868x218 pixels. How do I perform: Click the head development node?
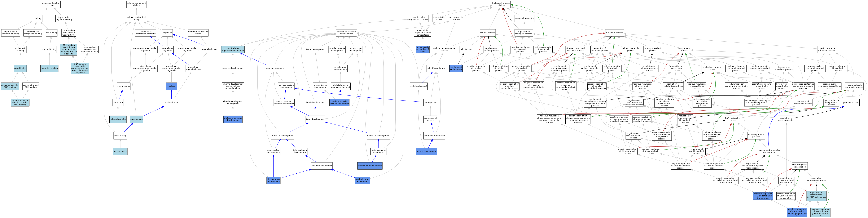click(315, 103)
